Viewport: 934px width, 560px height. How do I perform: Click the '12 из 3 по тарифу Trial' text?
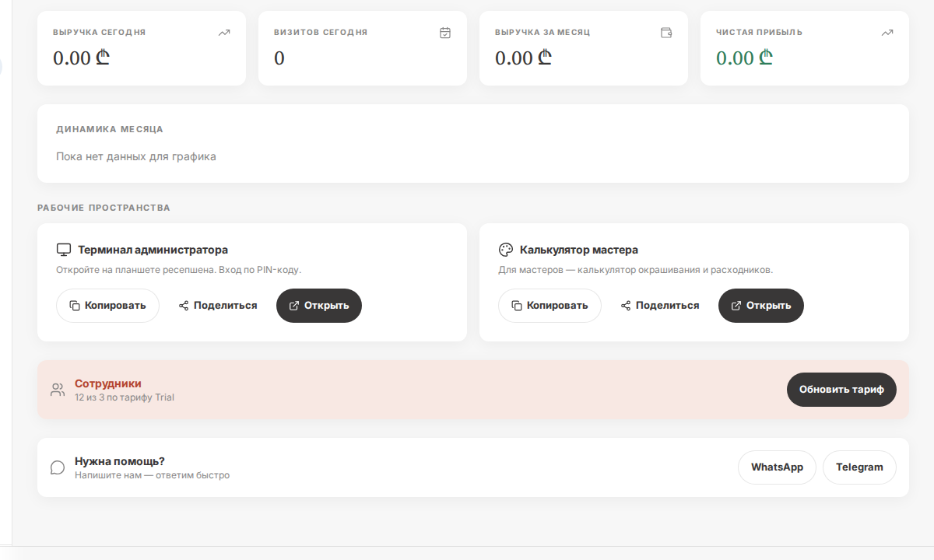pyautogui.click(x=125, y=397)
